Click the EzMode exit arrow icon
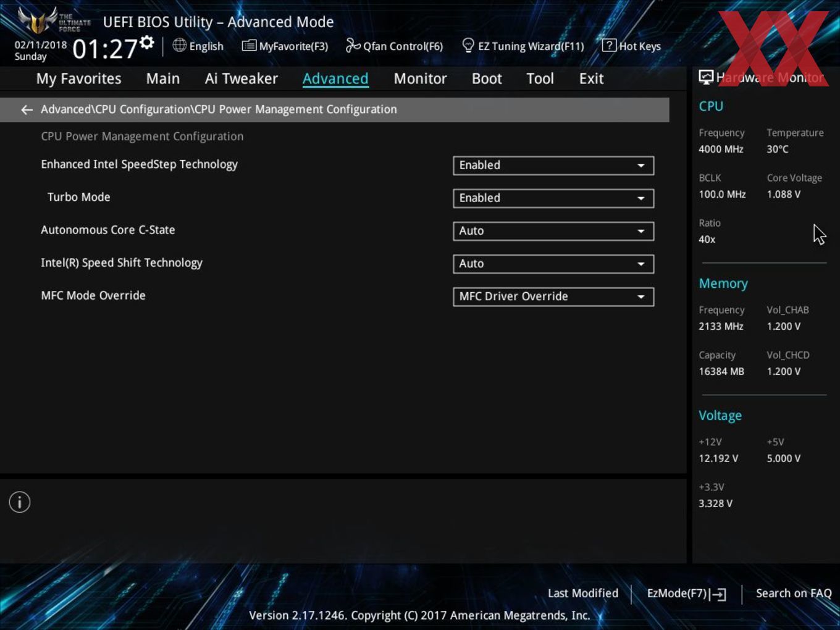840x630 pixels. click(718, 594)
